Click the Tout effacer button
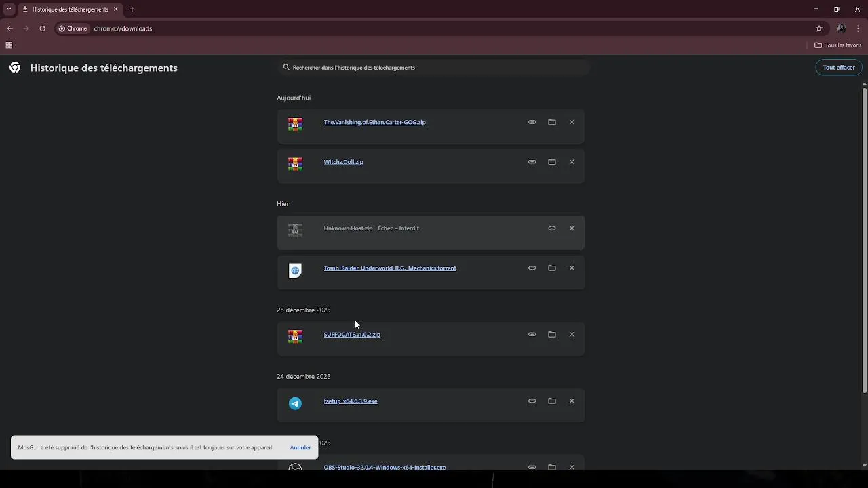This screenshot has height=488, width=868. coord(839,68)
